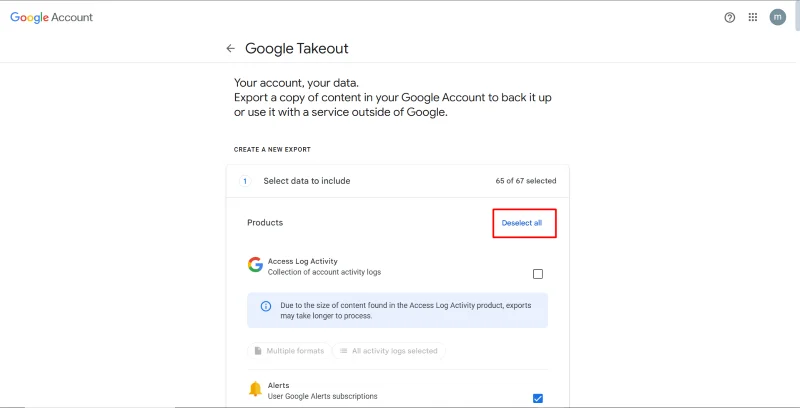800x408 pixels.
Task: Open the Help question mark icon
Action: (730, 17)
